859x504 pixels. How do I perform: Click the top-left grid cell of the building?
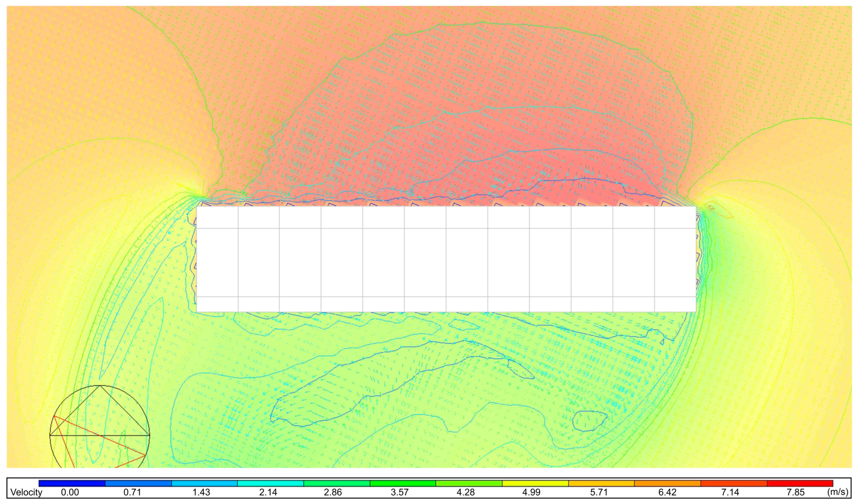click(x=217, y=217)
